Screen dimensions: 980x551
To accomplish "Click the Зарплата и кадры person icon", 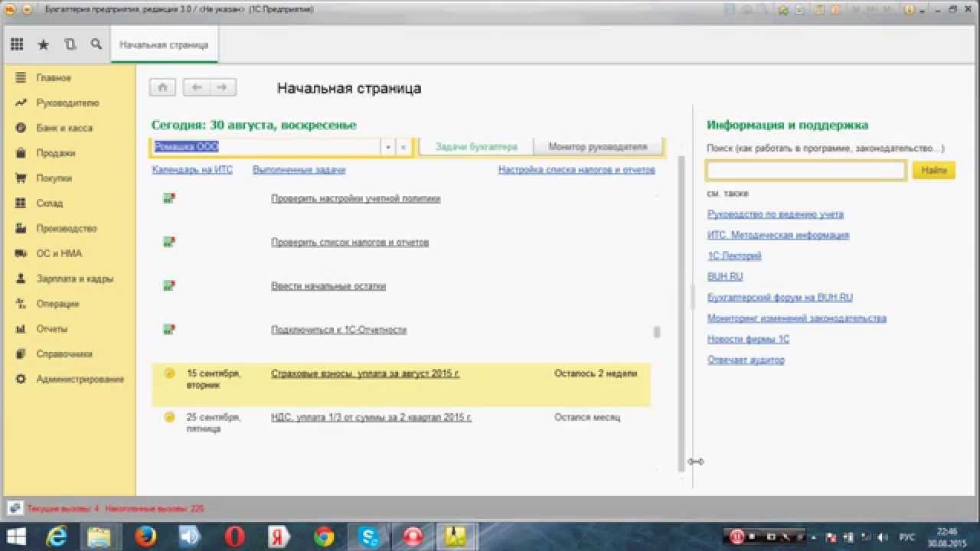I will pyautogui.click(x=21, y=279).
